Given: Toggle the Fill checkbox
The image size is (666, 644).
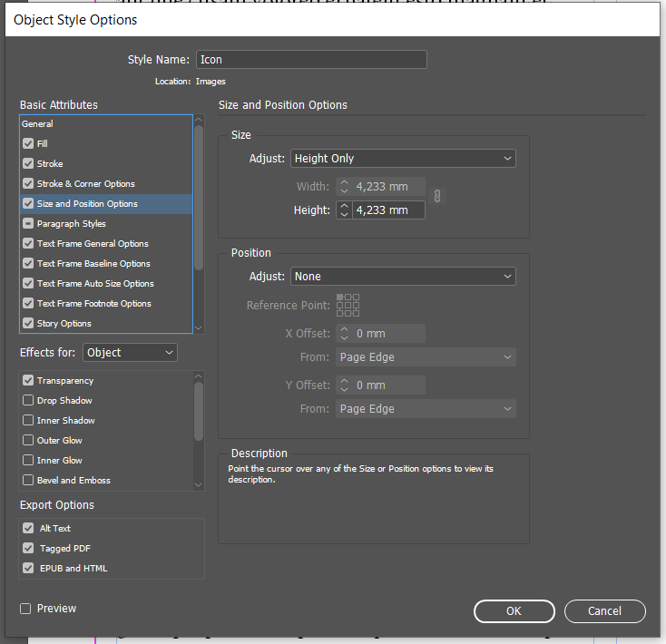Looking at the screenshot, I should [28, 143].
